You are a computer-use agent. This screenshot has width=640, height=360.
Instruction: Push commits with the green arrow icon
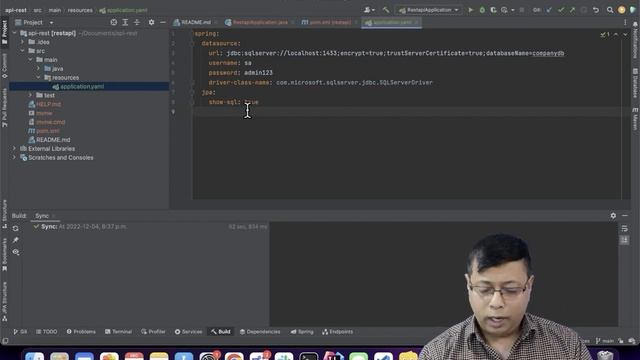pyautogui.click(x=572, y=10)
